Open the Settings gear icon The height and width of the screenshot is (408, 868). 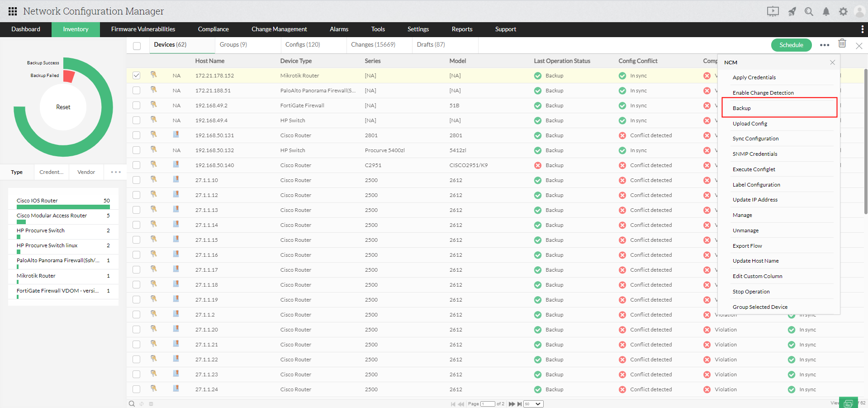coord(843,11)
